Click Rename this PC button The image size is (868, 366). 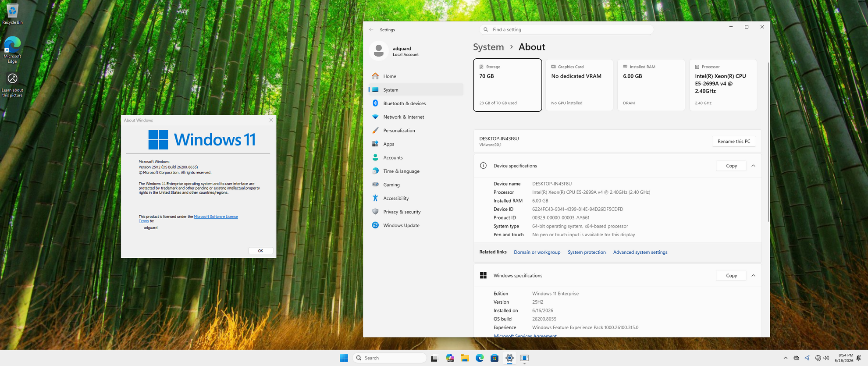734,141
